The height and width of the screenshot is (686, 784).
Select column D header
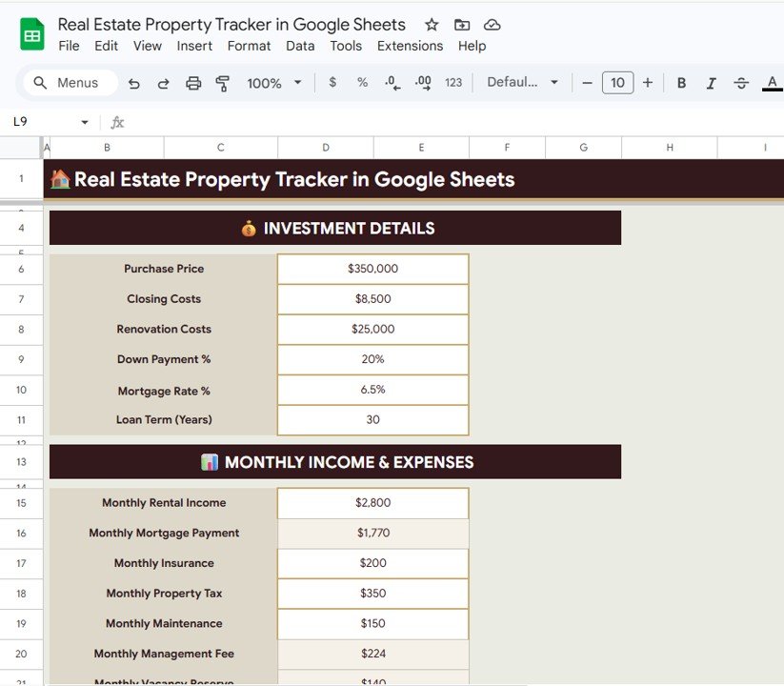(326, 148)
